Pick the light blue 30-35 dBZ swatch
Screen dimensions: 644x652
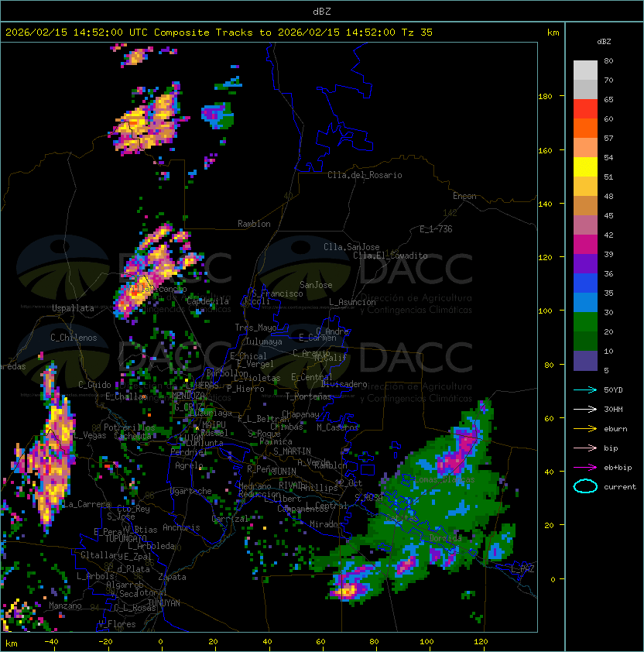click(x=585, y=303)
